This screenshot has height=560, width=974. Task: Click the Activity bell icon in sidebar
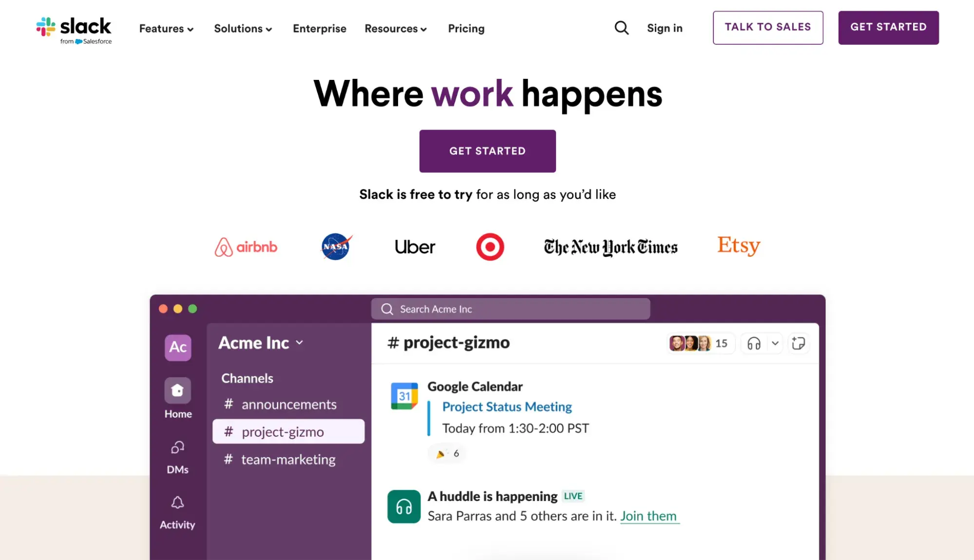pos(176,502)
